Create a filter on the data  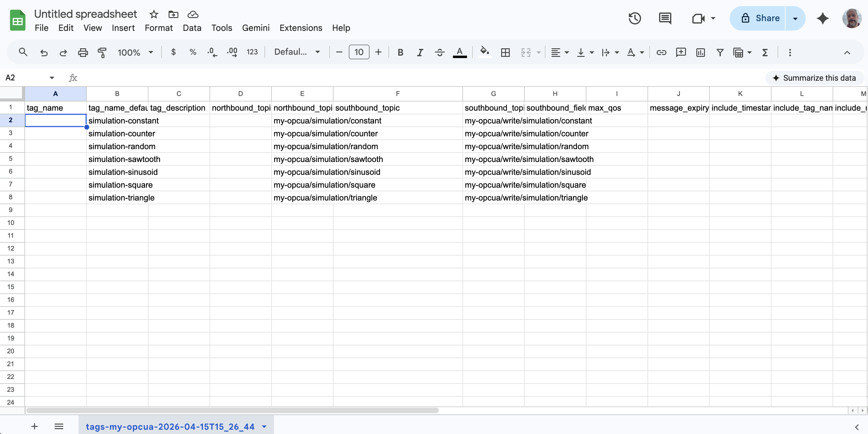(720, 52)
